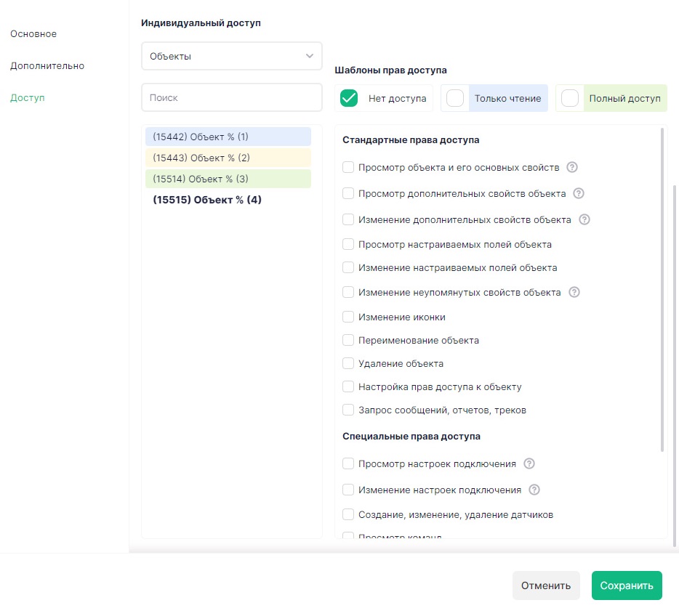The width and height of the screenshot is (679, 616).
Task: Enable 'Настройка прав доступа к объекту'
Action: point(348,386)
